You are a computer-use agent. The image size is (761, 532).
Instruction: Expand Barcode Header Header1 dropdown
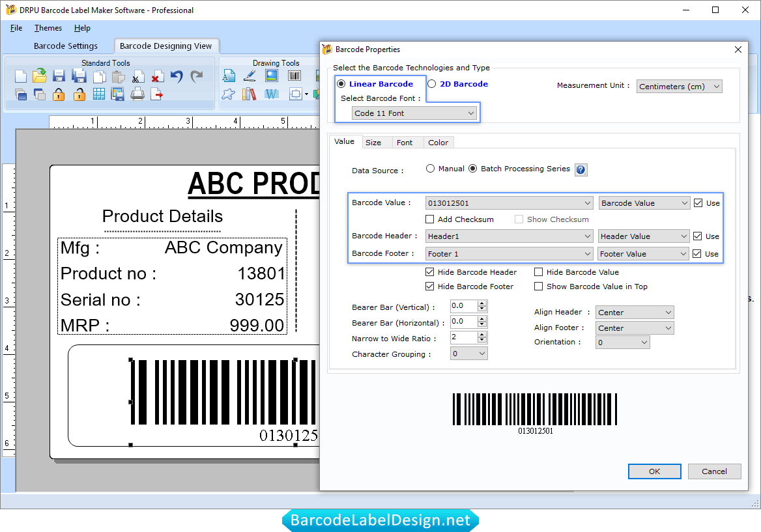tap(509, 236)
